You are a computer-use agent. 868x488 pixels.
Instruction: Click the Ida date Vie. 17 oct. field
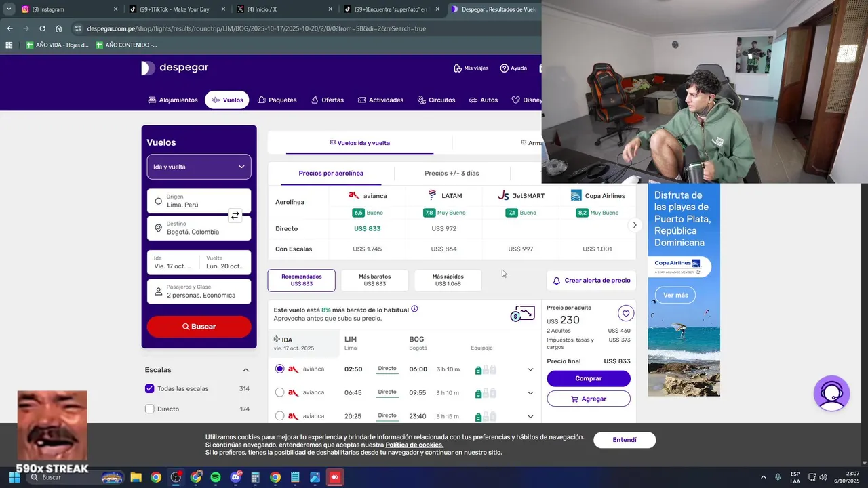coord(173,262)
